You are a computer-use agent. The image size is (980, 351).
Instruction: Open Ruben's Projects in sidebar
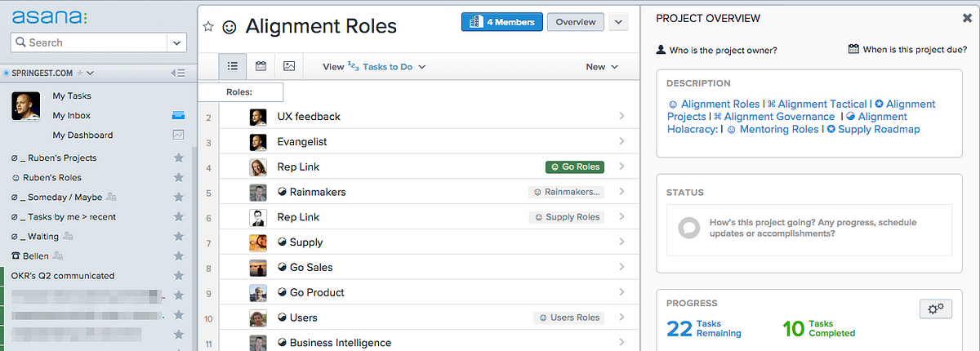click(54, 158)
